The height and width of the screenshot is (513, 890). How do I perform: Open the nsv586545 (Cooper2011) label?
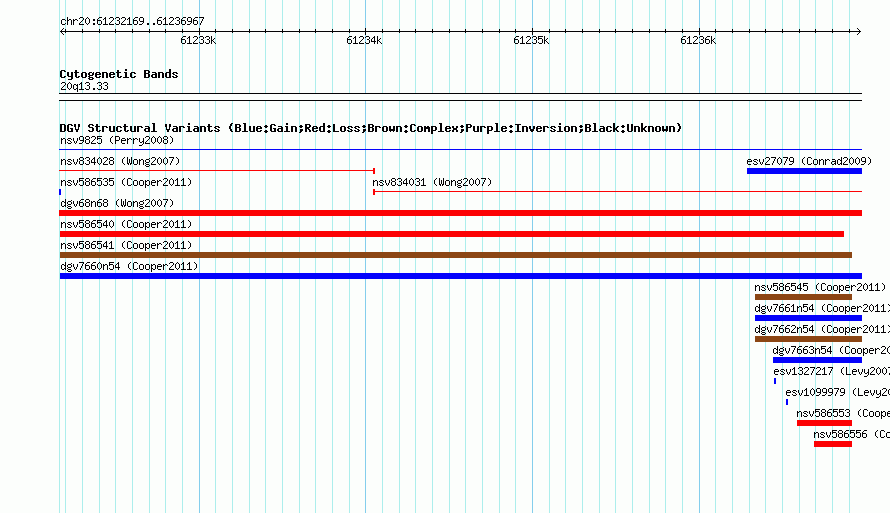click(820, 287)
